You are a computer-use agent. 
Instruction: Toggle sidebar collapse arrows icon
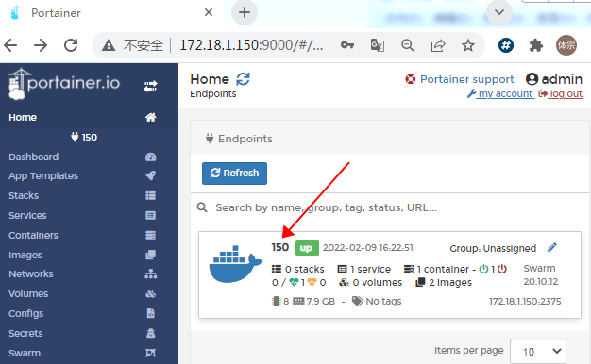pos(150,86)
